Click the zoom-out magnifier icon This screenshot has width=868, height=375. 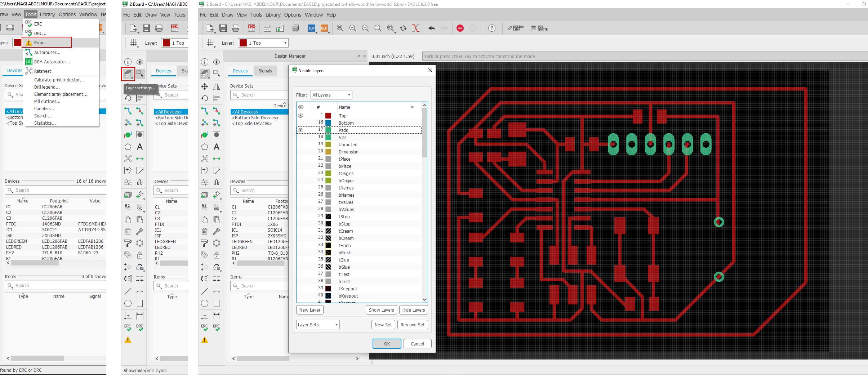(x=365, y=28)
